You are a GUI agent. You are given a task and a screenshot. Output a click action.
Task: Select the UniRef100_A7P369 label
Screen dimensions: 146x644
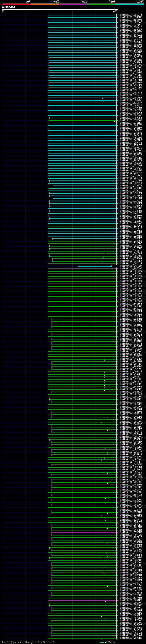click(131, 25)
